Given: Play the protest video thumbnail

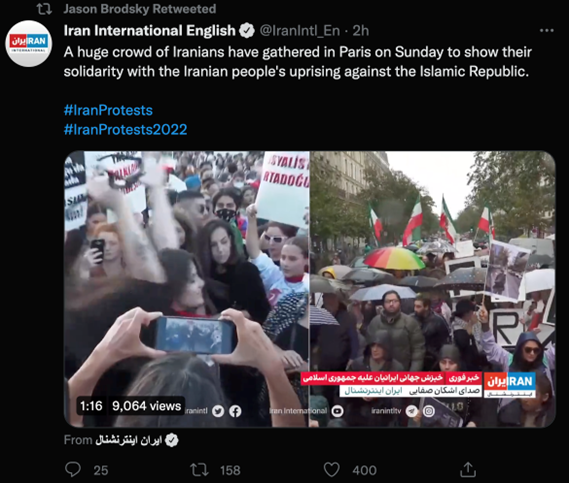Looking at the screenshot, I should 310,289.
